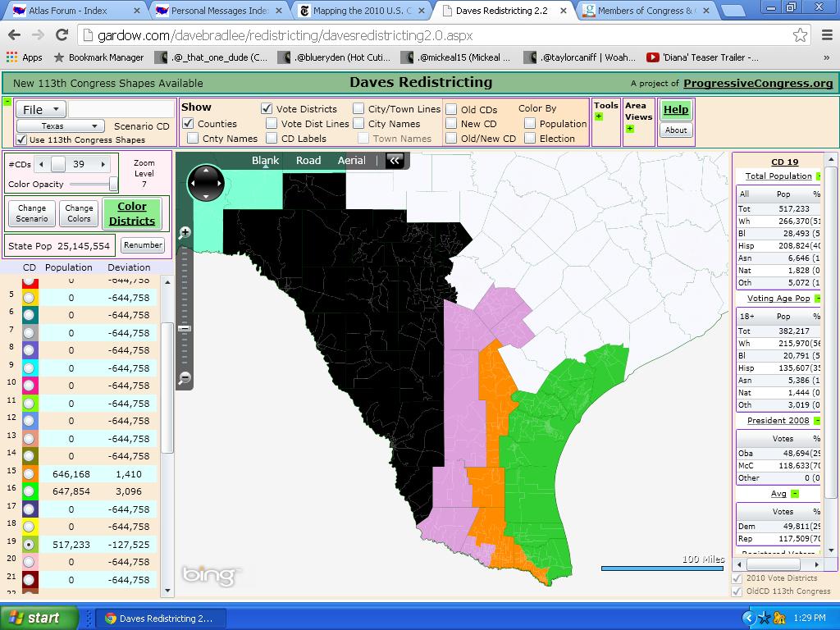
Task: Click the Renumber button
Action: (x=143, y=244)
